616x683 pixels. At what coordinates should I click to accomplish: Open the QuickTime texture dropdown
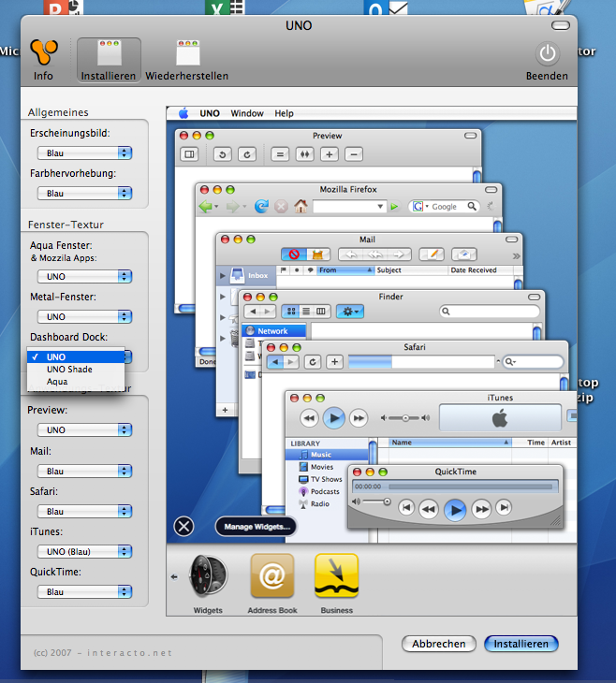point(84,591)
